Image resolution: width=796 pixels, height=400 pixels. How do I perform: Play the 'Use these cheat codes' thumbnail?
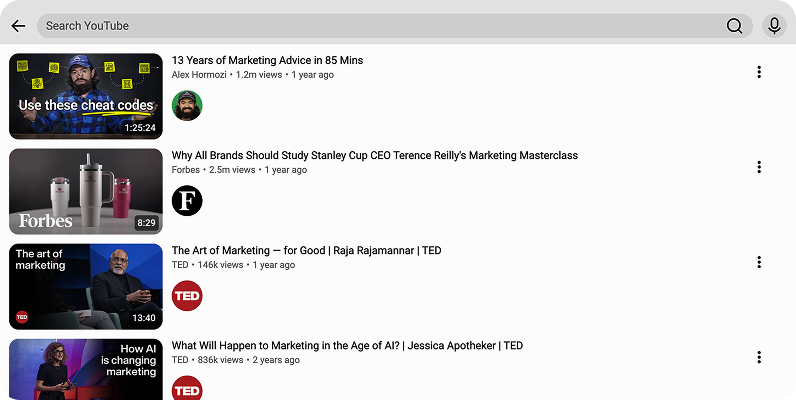(x=86, y=96)
